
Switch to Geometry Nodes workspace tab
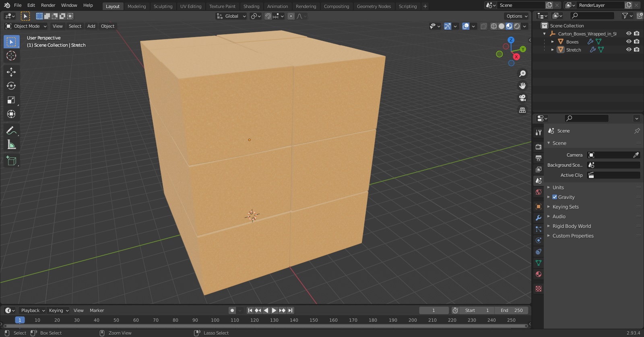tap(374, 6)
